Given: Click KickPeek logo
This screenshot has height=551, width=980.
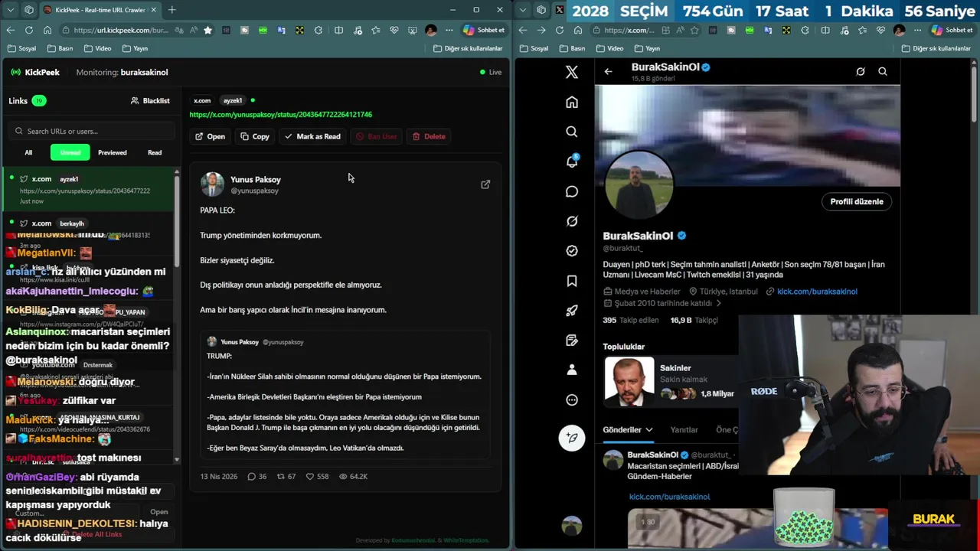Looking at the screenshot, I should pos(35,72).
